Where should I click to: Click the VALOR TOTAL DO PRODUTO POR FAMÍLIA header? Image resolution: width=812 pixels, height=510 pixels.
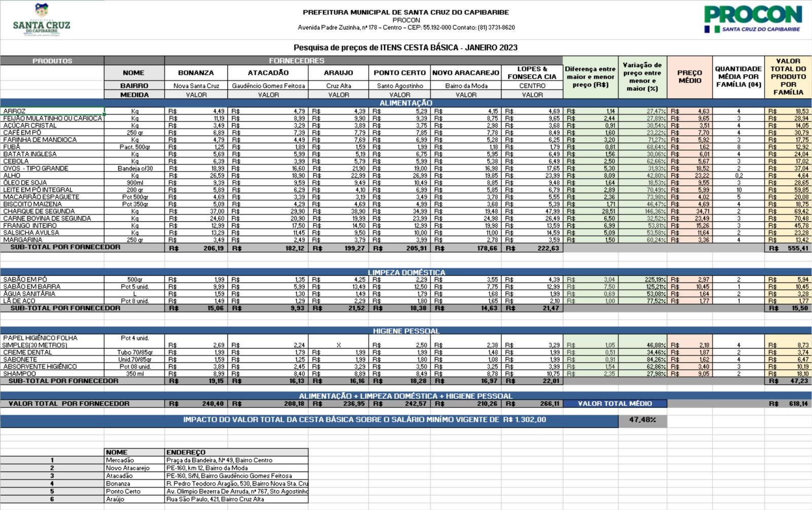point(788,77)
